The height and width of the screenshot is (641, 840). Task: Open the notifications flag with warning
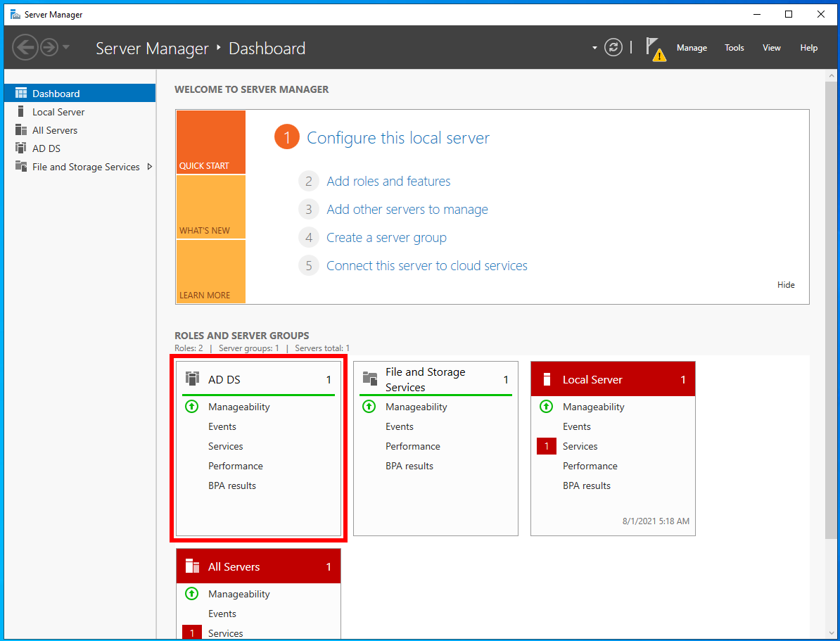point(655,49)
